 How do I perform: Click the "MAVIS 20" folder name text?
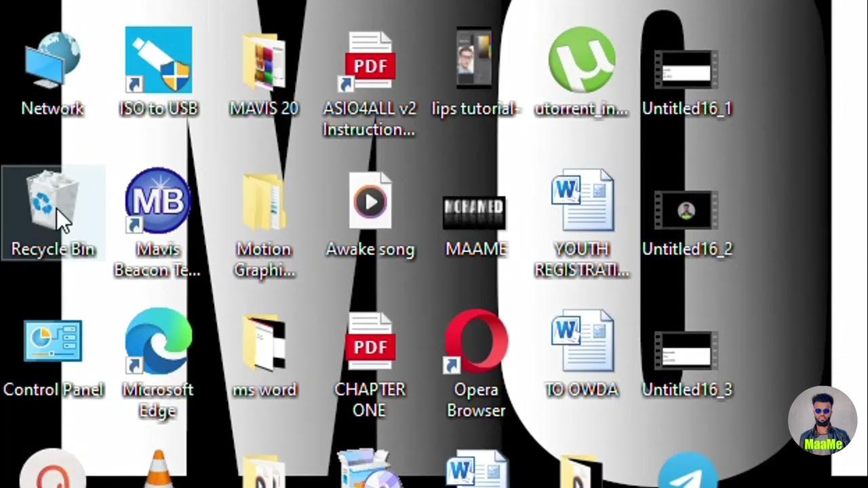[x=264, y=108]
